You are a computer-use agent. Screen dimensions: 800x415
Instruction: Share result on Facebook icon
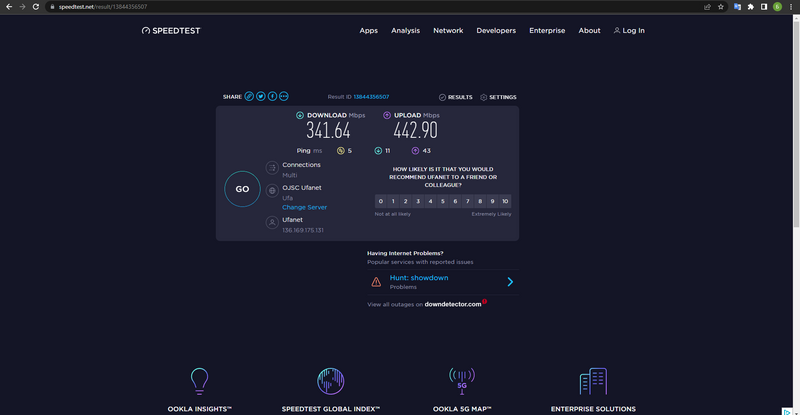(272, 96)
